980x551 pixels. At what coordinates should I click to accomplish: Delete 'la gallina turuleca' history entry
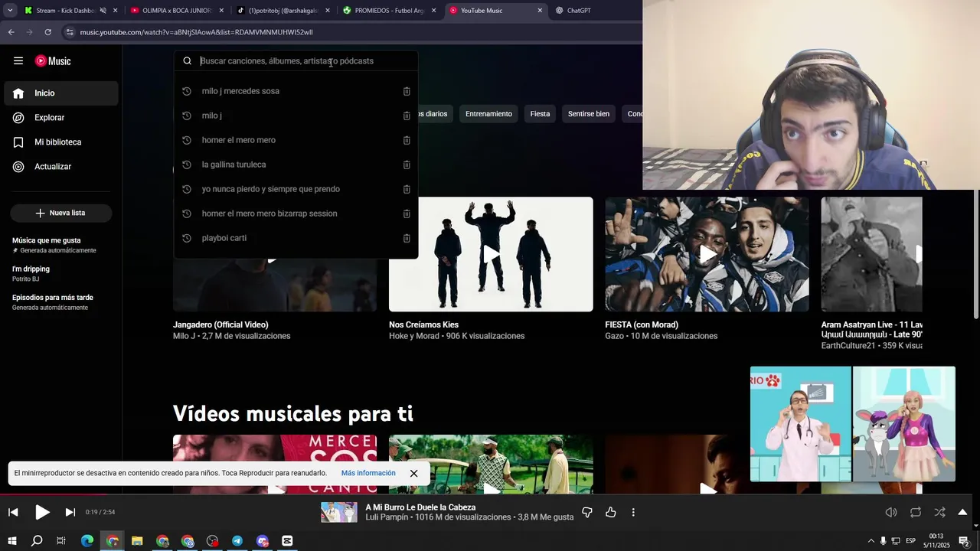(407, 165)
